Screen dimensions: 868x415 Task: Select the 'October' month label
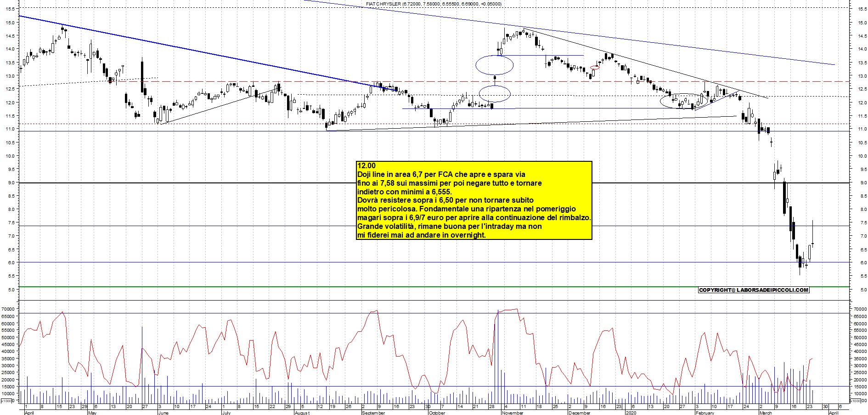(437, 413)
